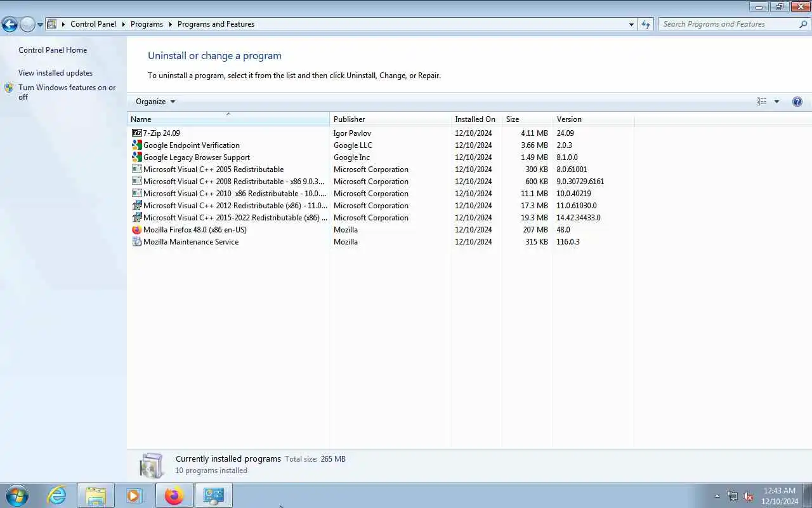Open View installed updates link

55,73
